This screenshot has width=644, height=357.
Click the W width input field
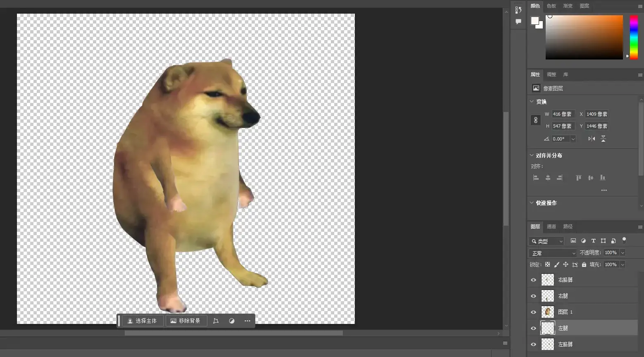(x=563, y=114)
